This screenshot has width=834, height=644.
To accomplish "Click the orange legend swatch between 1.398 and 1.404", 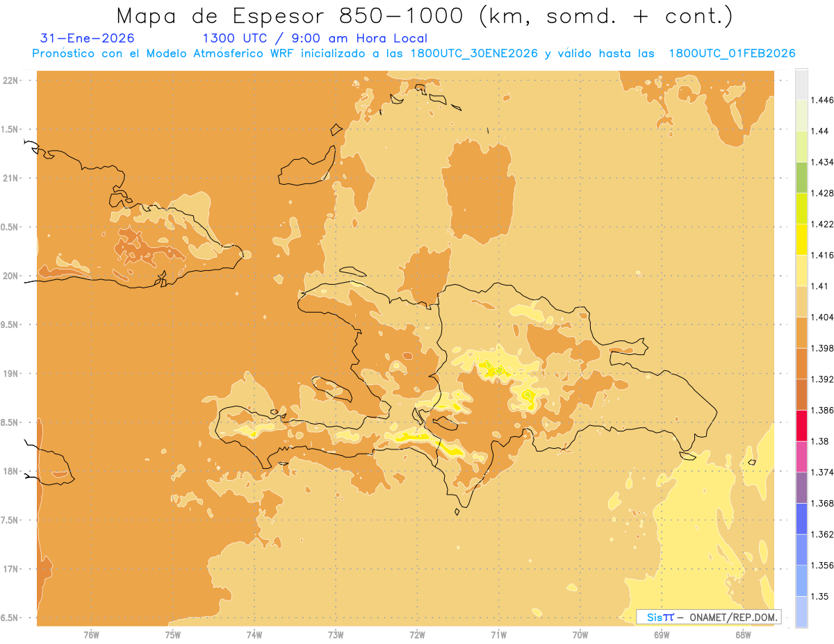I will pyautogui.click(x=801, y=332).
